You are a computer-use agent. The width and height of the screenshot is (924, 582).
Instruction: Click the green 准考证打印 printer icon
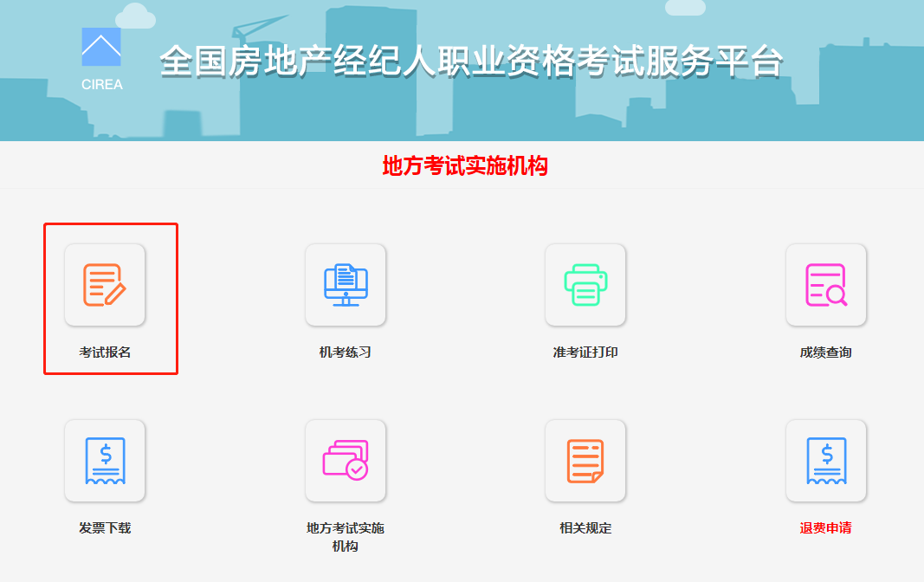[585, 285]
